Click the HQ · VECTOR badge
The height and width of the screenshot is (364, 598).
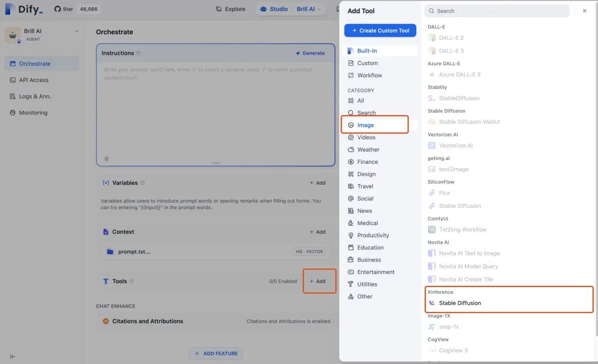click(x=310, y=252)
